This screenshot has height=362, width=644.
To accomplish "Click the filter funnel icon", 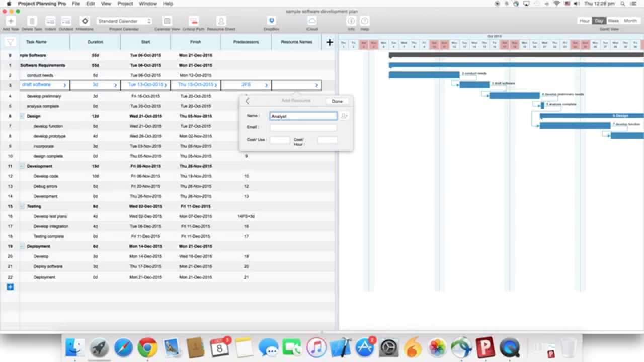I will point(10,42).
